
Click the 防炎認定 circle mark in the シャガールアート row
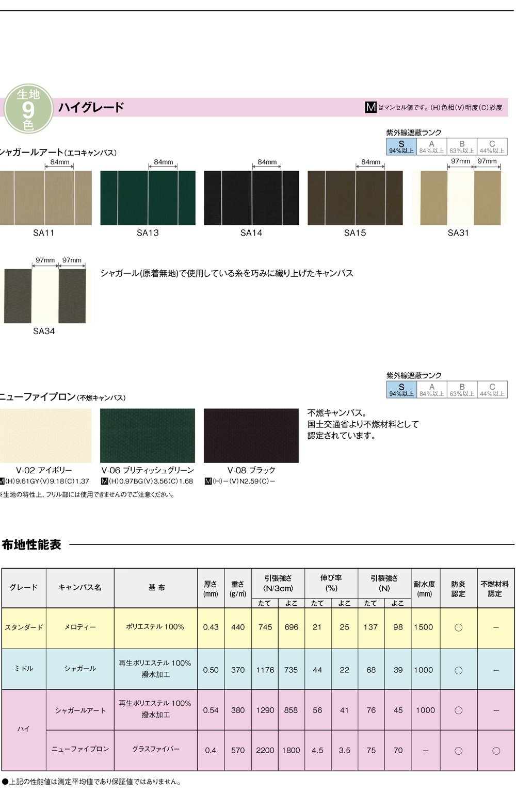458,710
